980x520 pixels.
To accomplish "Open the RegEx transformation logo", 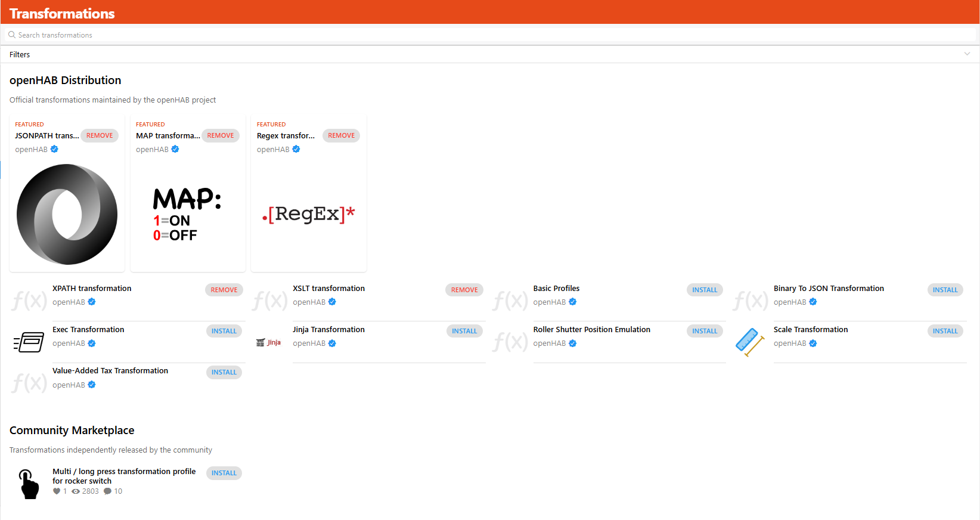I will click(309, 214).
